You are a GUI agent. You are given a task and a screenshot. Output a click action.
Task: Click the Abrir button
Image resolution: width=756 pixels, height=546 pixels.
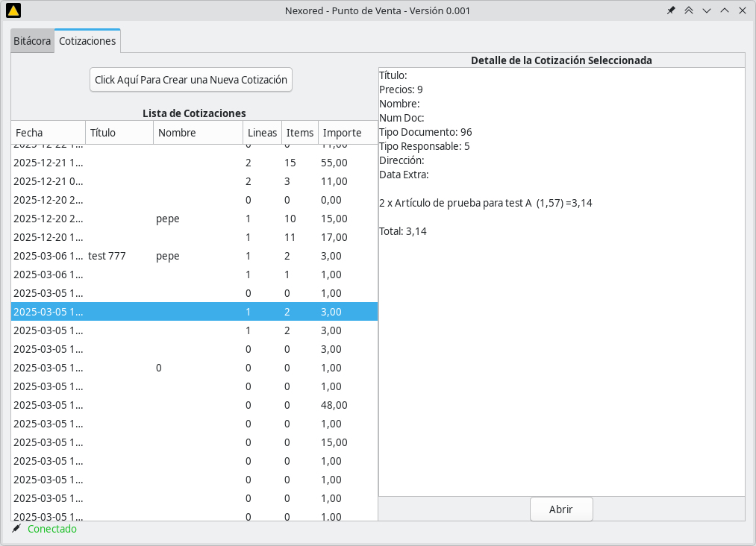tap(560, 509)
